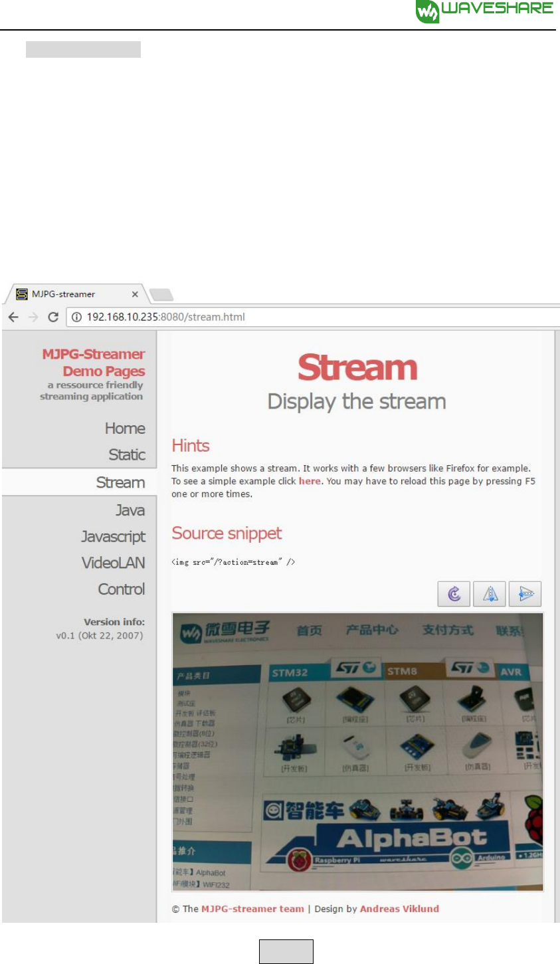Click the Waveshare logo in page header
This screenshot has height=964, width=560.
pyautogui.click(x=484, y=11)
